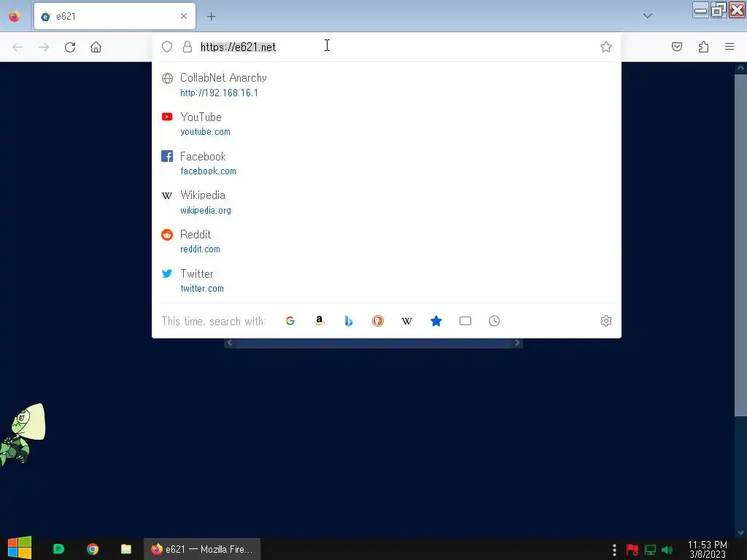Image resolution: width=747 pixels, height=560 pixels.
Task: Open the network monitor tray icon
Action: pyautogui.click(x=650, y=550)
